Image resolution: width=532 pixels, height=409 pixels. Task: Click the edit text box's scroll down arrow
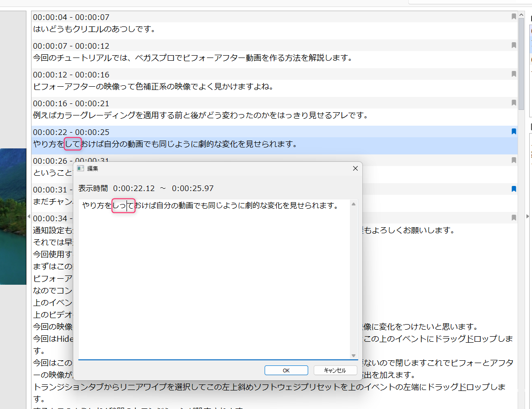click(x=354, y=355)
